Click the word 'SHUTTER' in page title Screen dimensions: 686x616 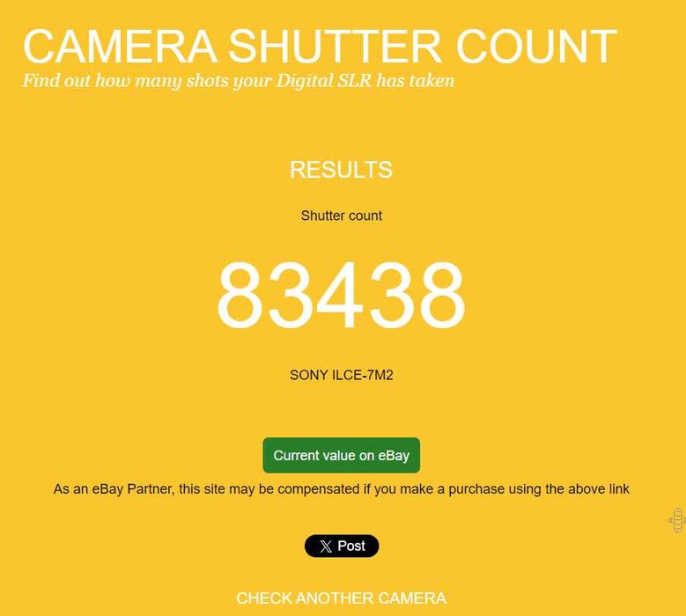[336, 47]
